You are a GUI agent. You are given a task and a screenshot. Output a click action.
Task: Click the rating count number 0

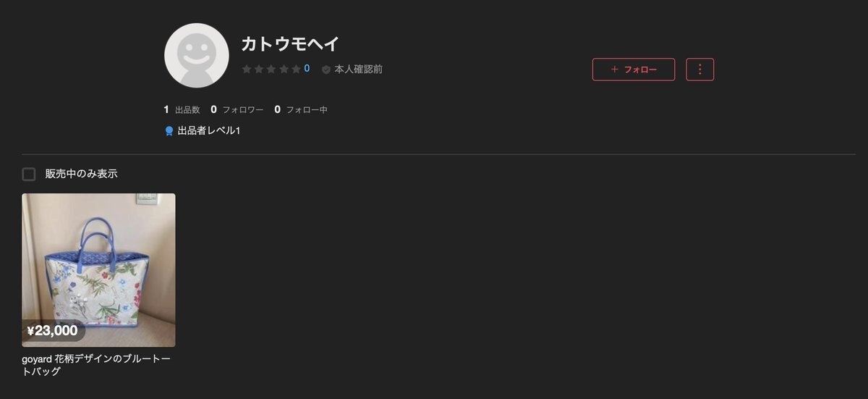307,69
